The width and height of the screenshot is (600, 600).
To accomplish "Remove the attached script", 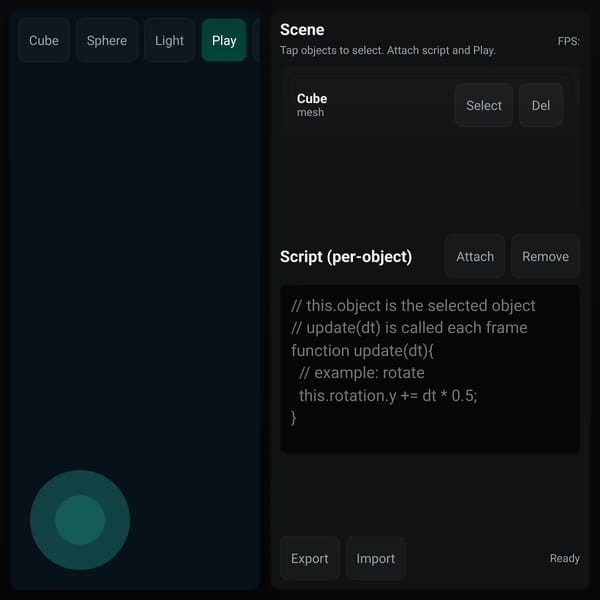I will coord(545,256).
